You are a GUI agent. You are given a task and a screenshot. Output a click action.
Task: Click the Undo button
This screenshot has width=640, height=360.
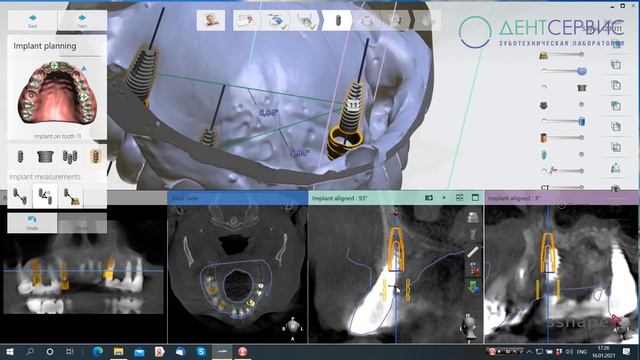tap(32, 223)
